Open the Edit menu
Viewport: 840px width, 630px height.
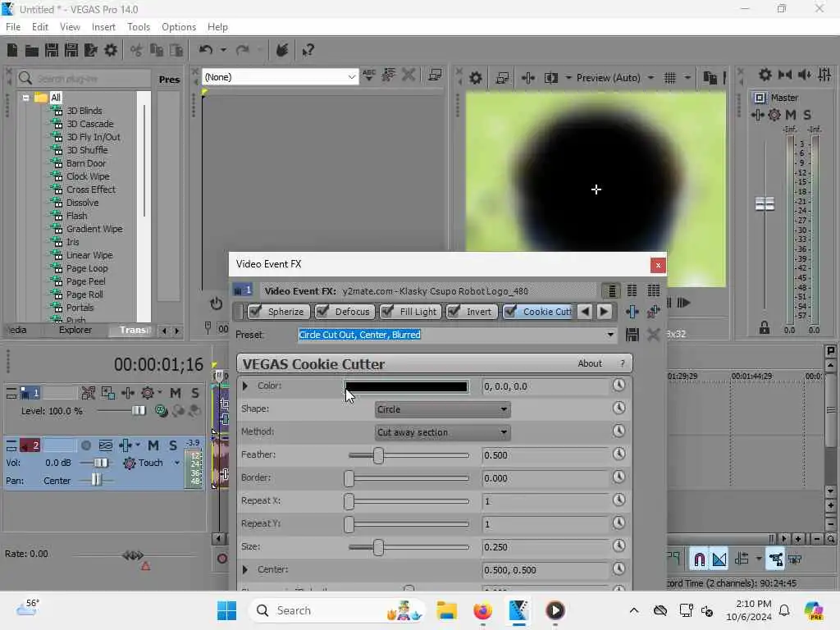coord(39,27)
